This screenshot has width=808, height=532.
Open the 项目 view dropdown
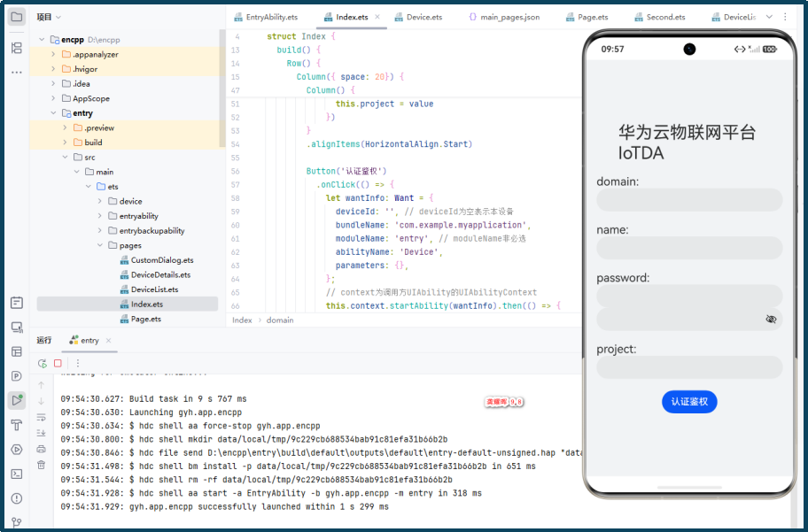tap(49, 17)
